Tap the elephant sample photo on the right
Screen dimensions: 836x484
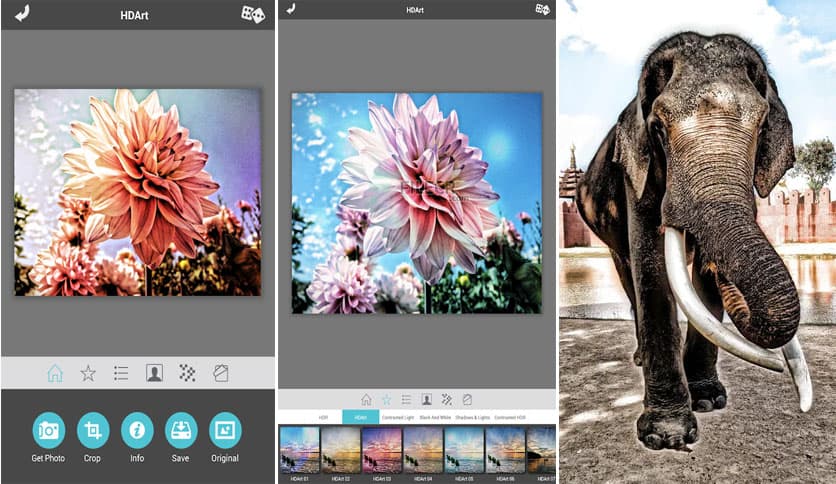coord(697,242)
